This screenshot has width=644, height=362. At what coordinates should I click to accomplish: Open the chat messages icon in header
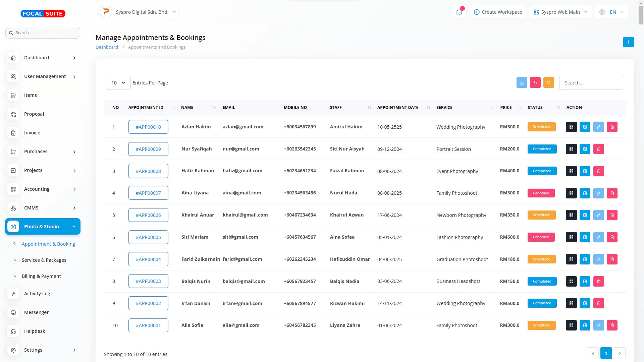click(x=459, y=12)
